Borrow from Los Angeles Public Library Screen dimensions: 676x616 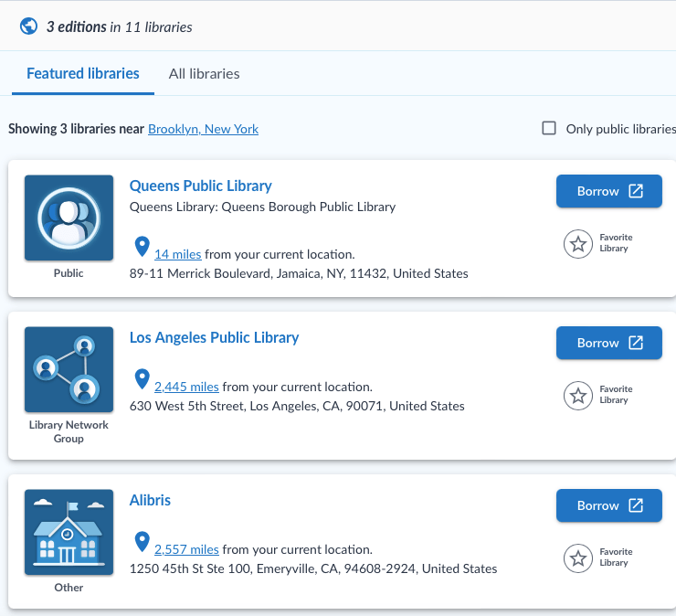click(608, 343)
